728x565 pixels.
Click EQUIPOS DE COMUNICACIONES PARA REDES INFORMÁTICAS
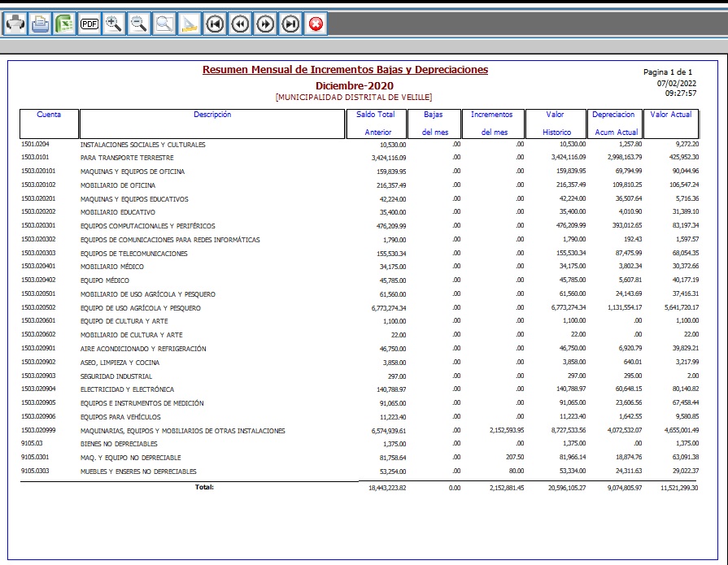(170, 240)
